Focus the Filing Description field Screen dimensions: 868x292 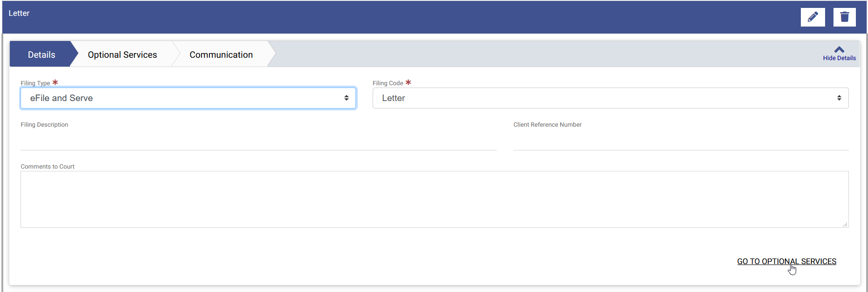(x=258, y=141)
